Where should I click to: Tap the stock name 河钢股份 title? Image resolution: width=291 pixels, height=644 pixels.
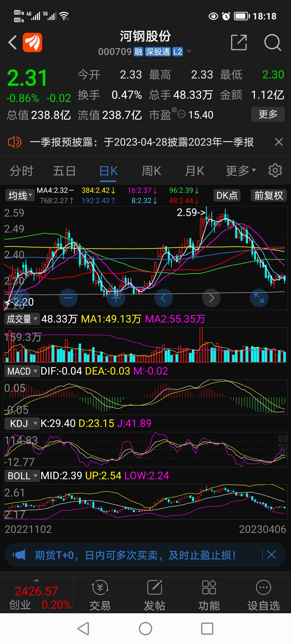(145, 36)
